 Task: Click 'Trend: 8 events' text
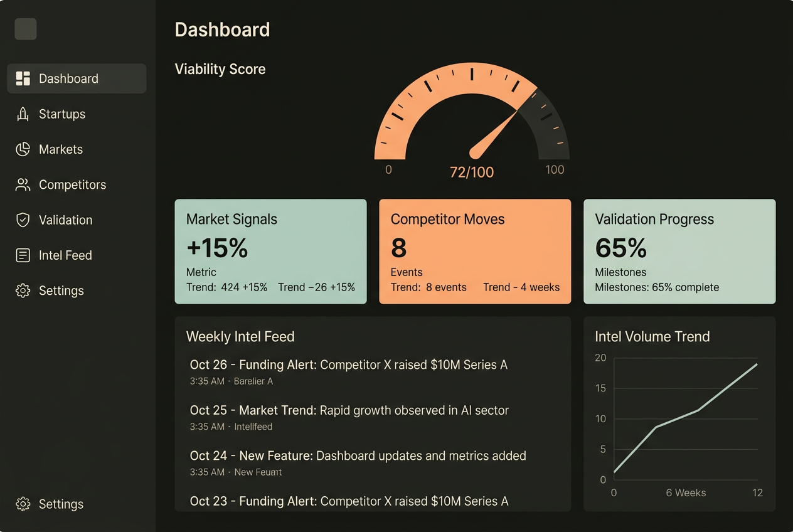pos(428,287)
